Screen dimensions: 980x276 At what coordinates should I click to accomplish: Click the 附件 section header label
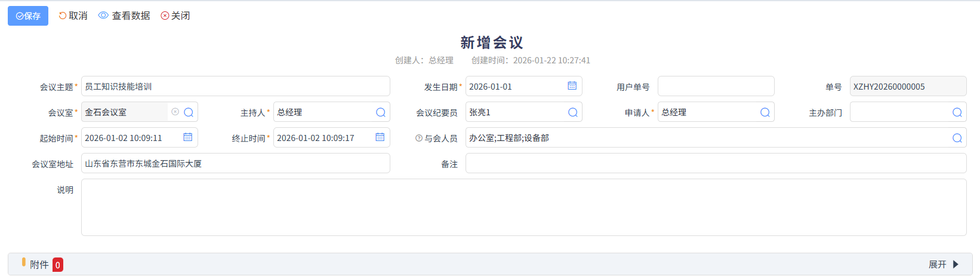(x=39, y=265)
